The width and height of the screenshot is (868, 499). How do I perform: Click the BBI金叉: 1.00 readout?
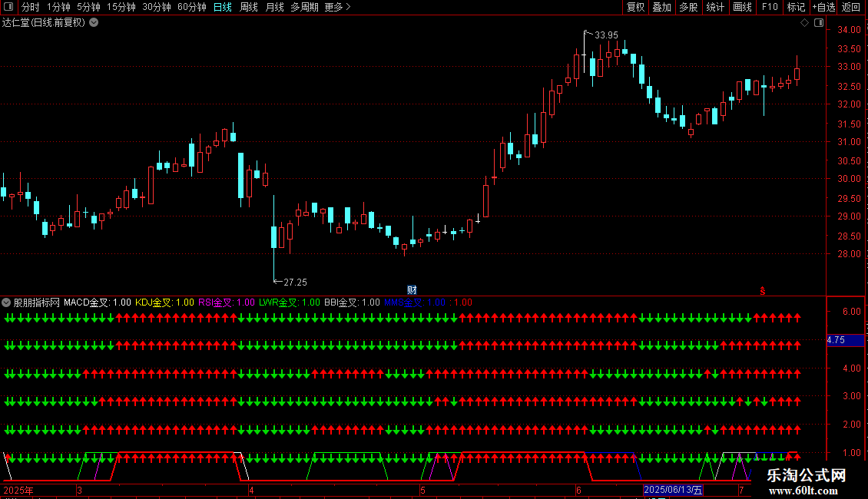click(352, 302)
